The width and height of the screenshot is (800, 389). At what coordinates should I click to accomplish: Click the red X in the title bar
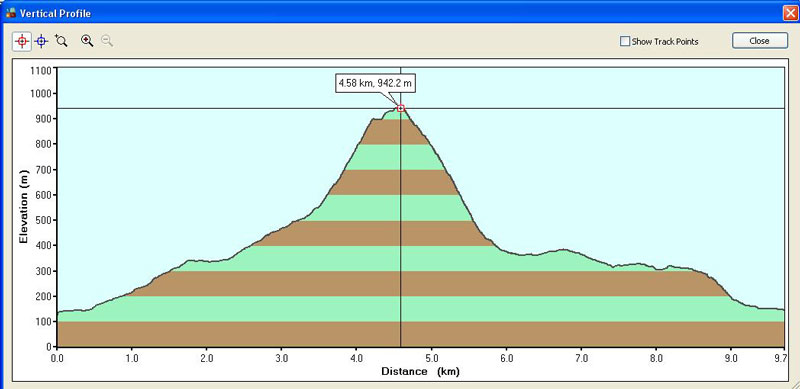coord(791,13)
